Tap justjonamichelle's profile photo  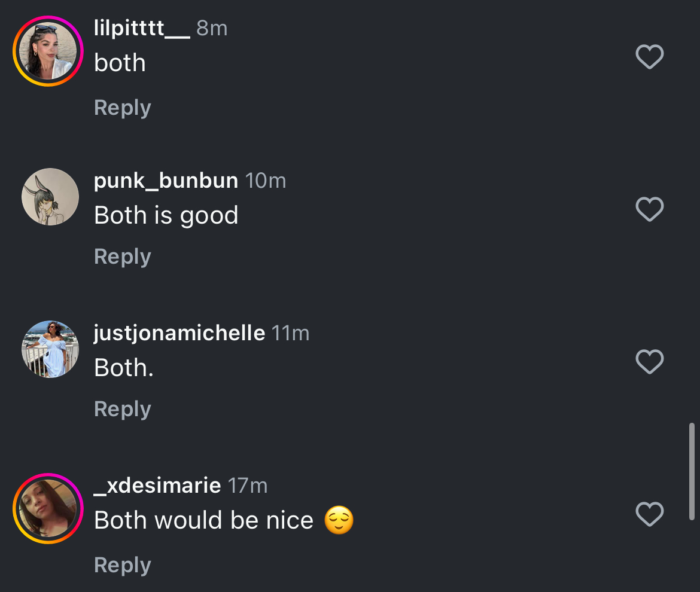click(x=50, y=349)
